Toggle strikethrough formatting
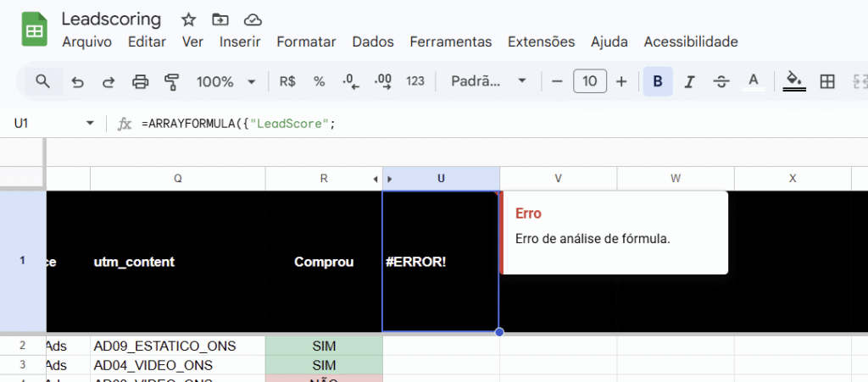The height and width of the screenshot is (382, 868). [721, 81]
